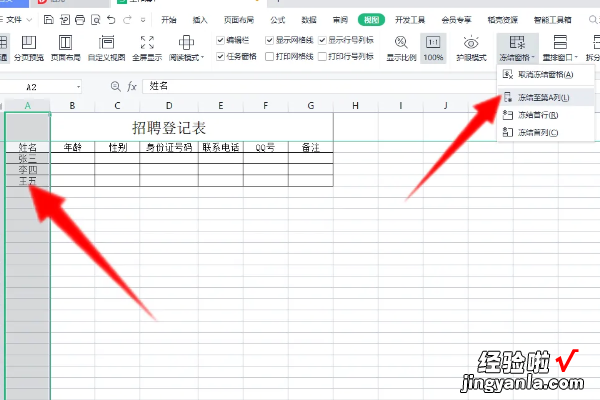
Task: Choose 冻结至第A列(L) menu entry
Action: point(546,98)
